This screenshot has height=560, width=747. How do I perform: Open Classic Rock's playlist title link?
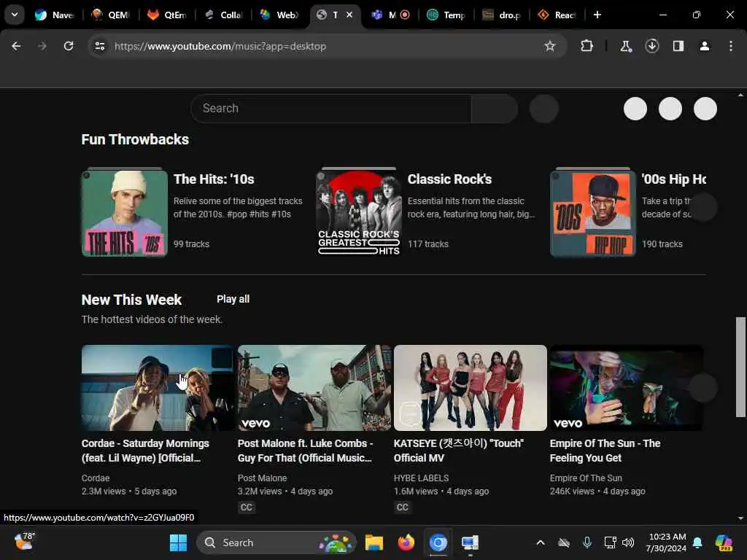[449, 179]
